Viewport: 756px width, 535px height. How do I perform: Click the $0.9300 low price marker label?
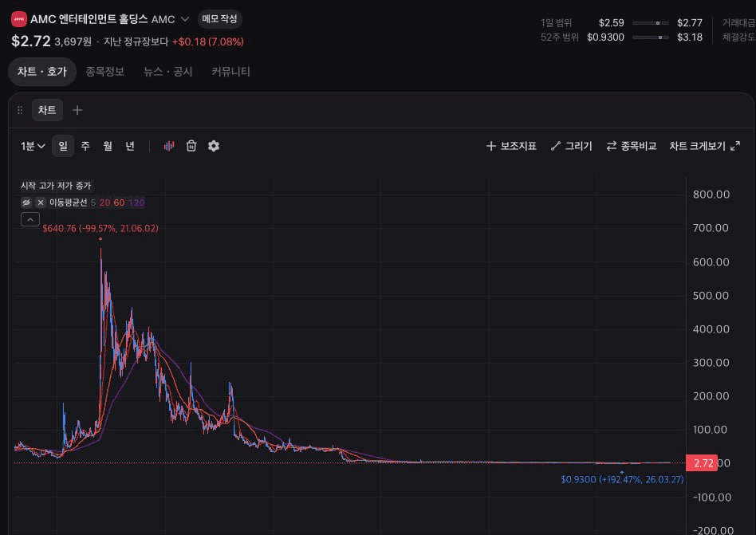(x=622, y=479)
